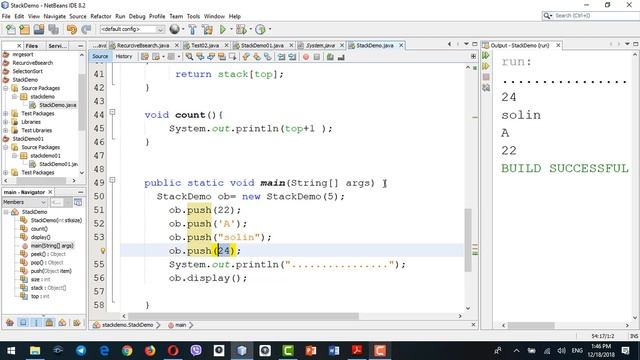Image resolution: width=640 pixels, height=360 pixels.
Task: Run the project with green play icon
Action: coord(223,29)
